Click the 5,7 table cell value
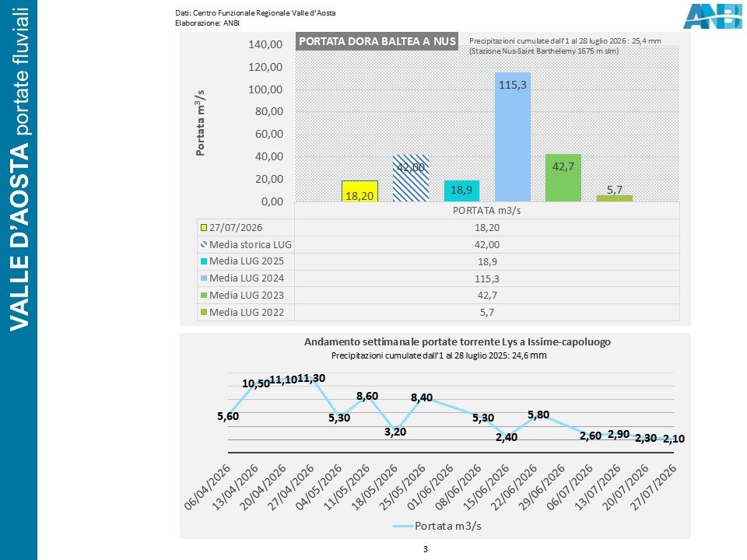The height and width of the screenshot is (560, 747). (487, 313)
